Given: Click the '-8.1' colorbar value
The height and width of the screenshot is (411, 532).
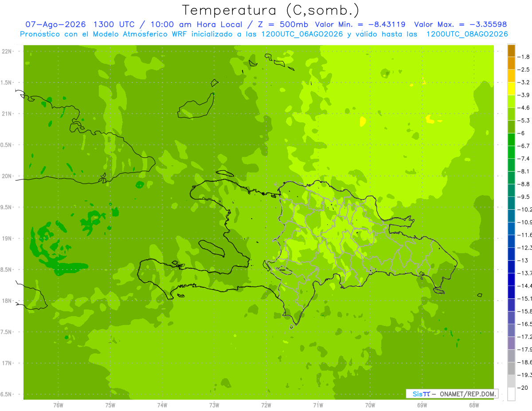Looking at the screenshot, I should [x=524, y=171].
